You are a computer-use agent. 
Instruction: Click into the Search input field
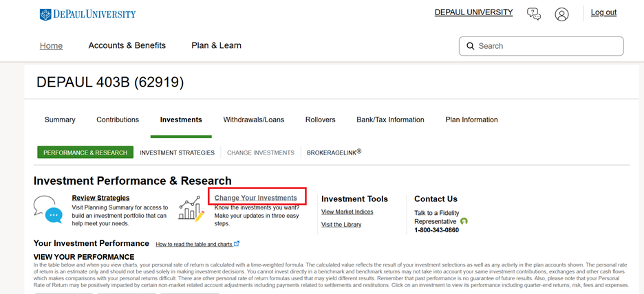pos(547,46)
